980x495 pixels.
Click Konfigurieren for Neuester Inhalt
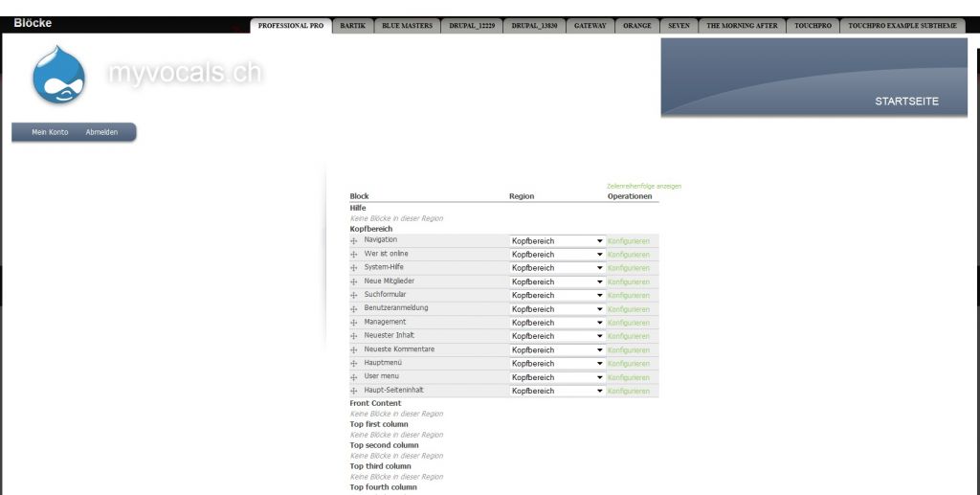(x=629, y=337)
